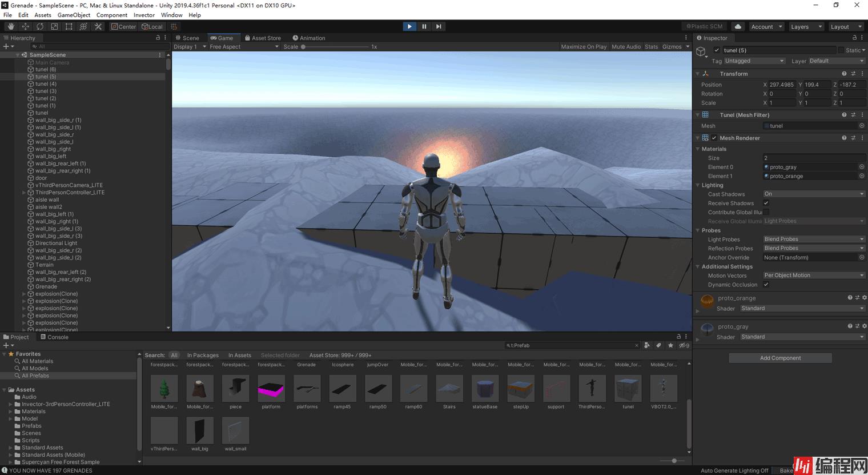
Task: Toggle the Dynamic Occlusion checkbox
Action: 766,284
